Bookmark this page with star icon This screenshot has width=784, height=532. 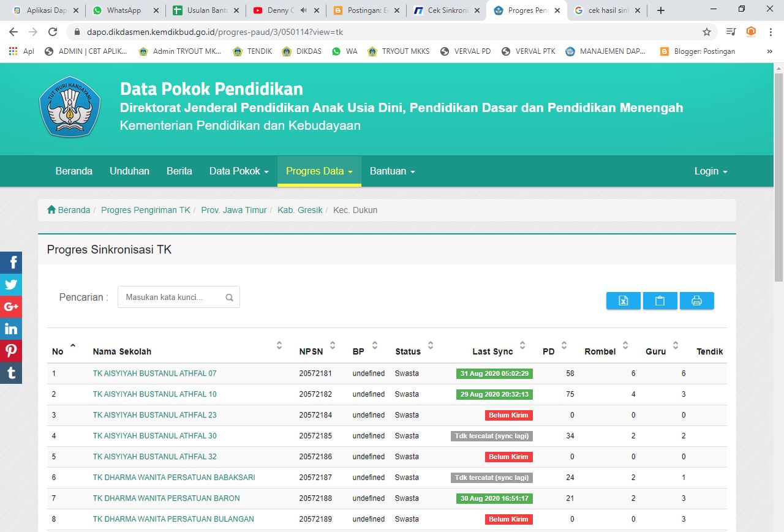707,32
